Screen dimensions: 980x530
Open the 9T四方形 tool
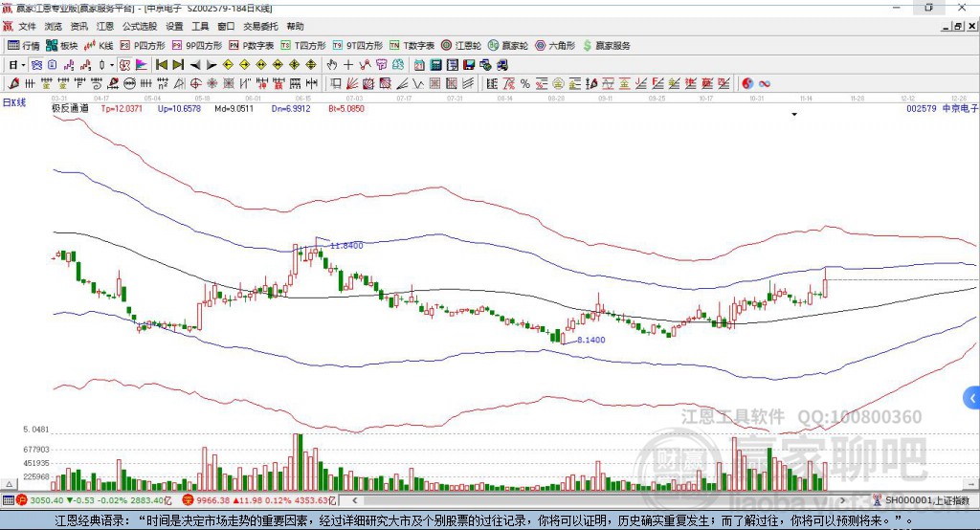tap(358, 46)
